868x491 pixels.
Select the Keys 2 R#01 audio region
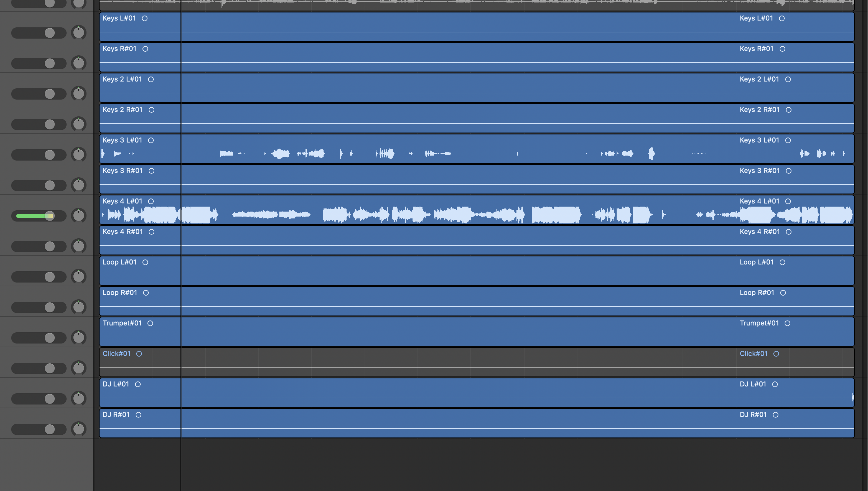pos(477,118)
